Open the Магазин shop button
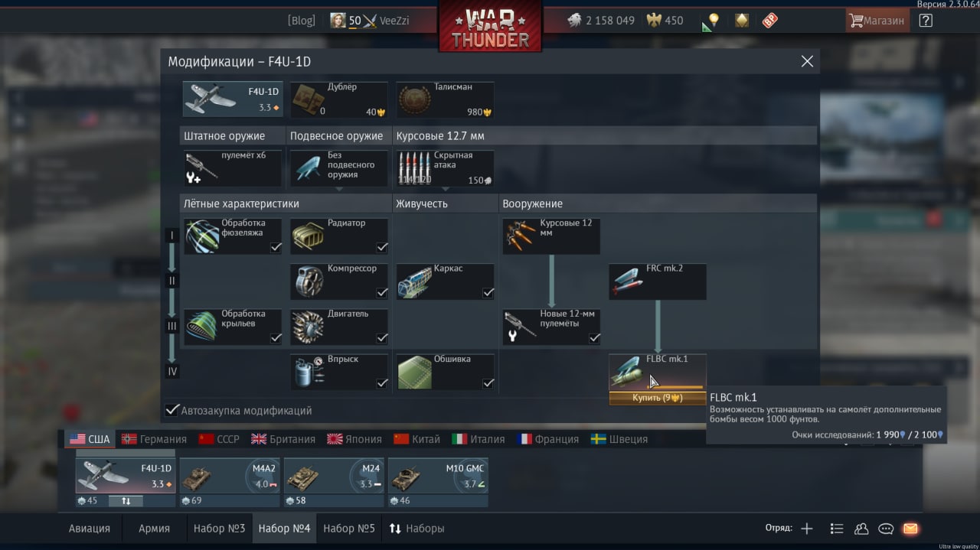Image resolution: width=980 pixels, height=550 pixels. click(877, 21)
